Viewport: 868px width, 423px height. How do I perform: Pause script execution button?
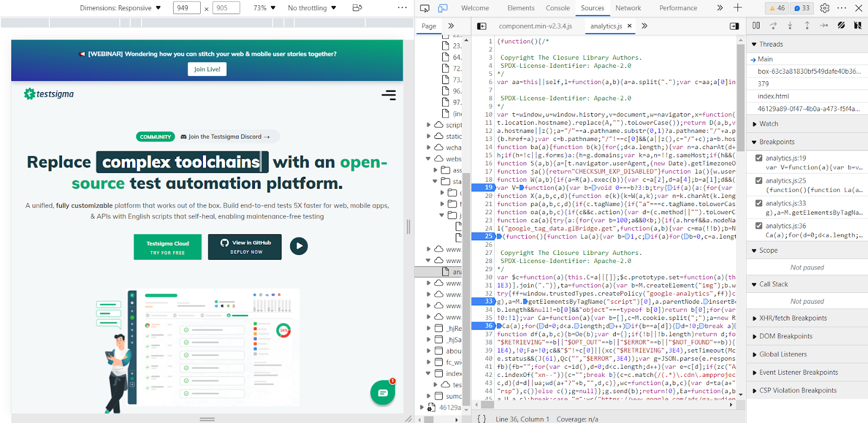click(x=756, y=25)
